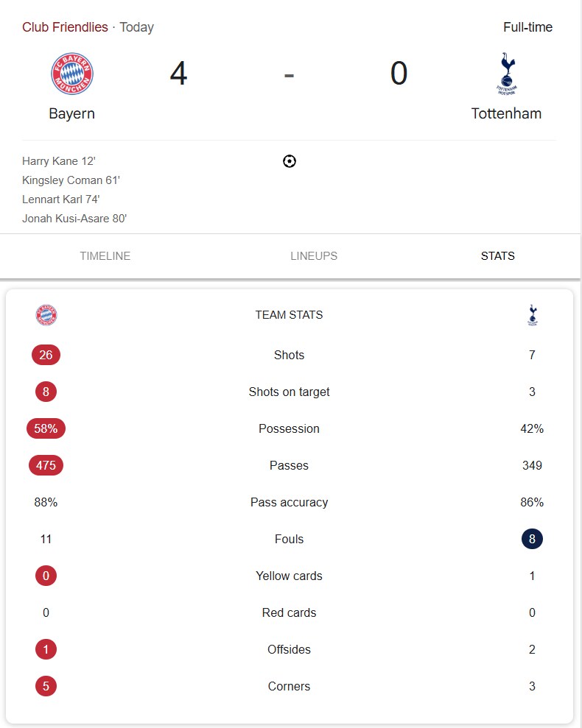
Task: Select Lennart Karl 74' scorer entry
Action: (60, 199)
